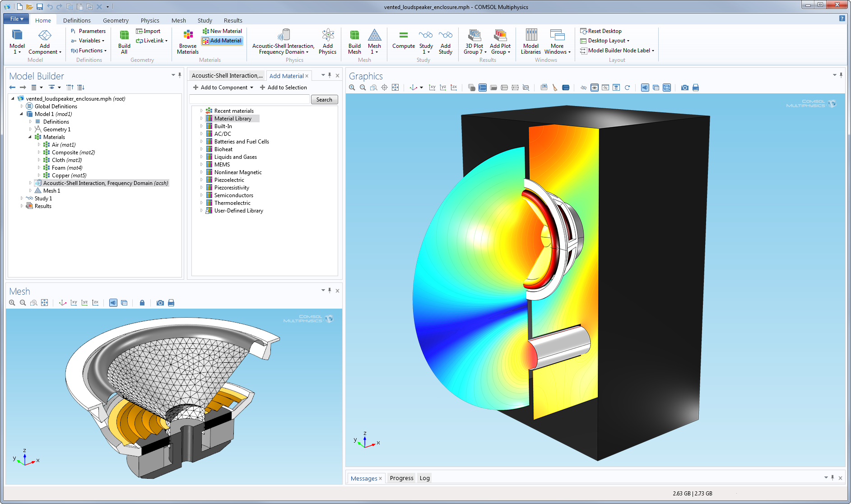Open the Progress tab
The height and width of the screenshot is (504, 851).
(x=401, y=478)
